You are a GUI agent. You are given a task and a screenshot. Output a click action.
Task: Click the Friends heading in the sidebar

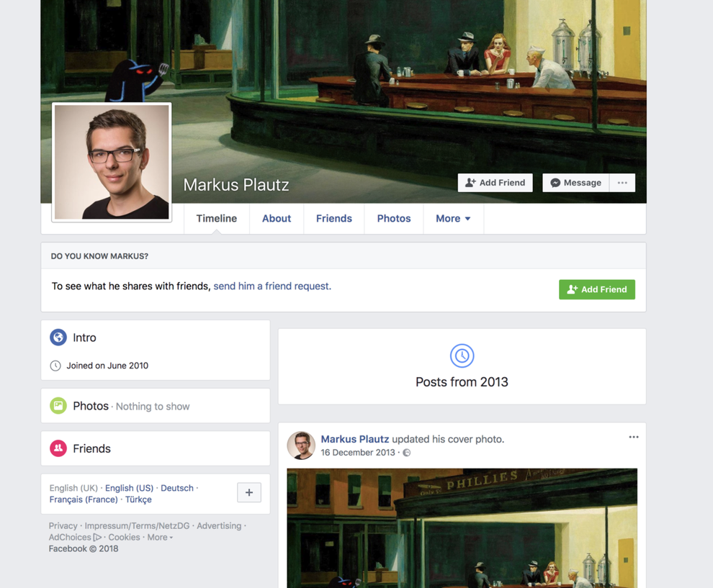(x=92, y=448)
